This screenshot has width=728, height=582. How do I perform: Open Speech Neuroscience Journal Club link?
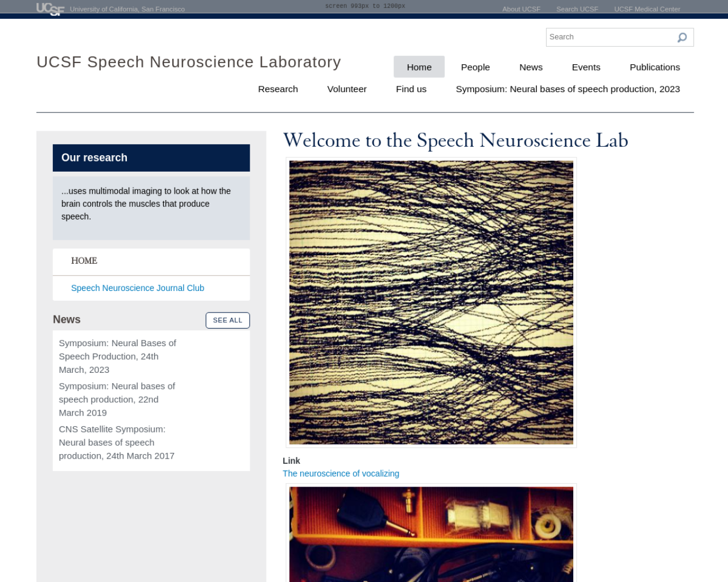click(138, 288)
